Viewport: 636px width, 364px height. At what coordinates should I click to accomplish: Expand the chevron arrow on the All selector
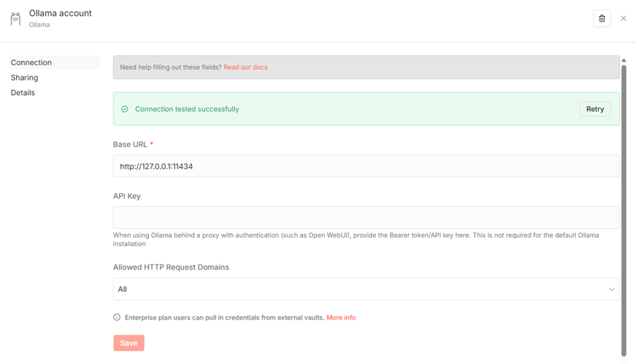[611, 289]
